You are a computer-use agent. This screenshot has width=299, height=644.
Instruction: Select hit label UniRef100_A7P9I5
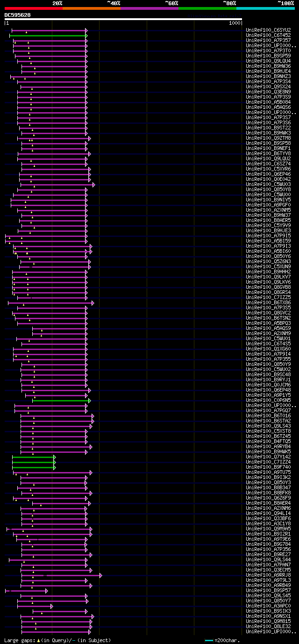[x=268, y=236]
